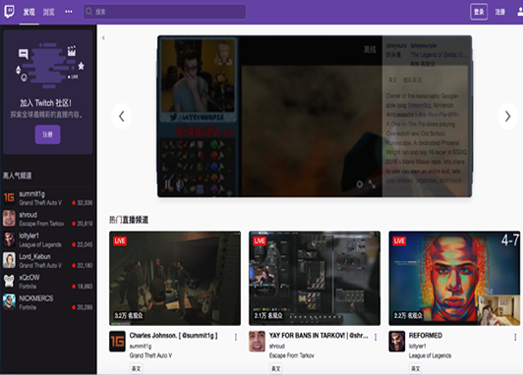523x375 pixels.
Task: Click NICKMERCS avatar in sidebar
Action: (9, 302)
